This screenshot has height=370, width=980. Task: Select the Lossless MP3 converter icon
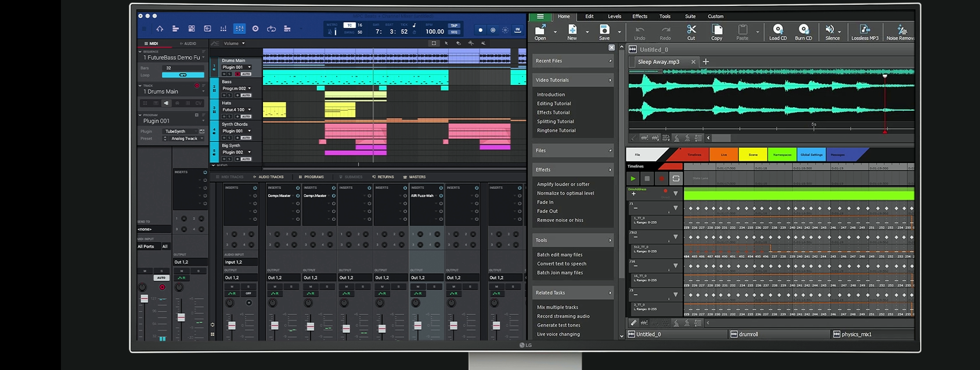tap(864, 30)
